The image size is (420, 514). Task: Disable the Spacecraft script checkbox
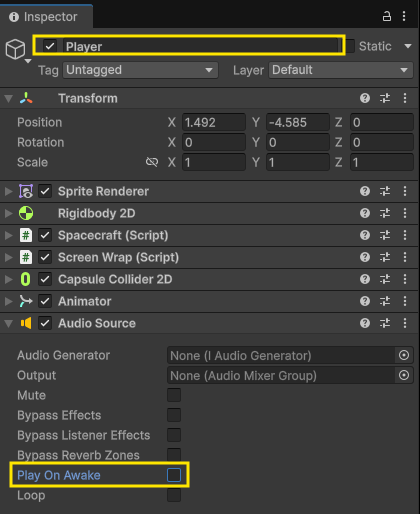45,235
